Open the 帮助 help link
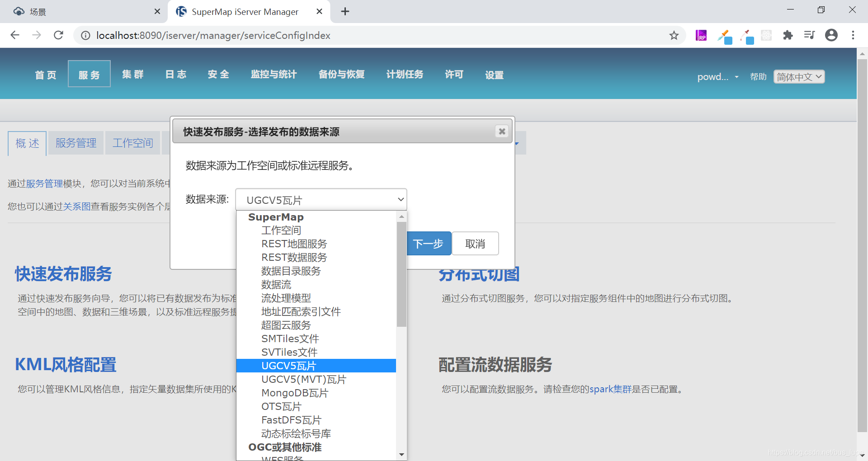 click(x=758, y=77)
